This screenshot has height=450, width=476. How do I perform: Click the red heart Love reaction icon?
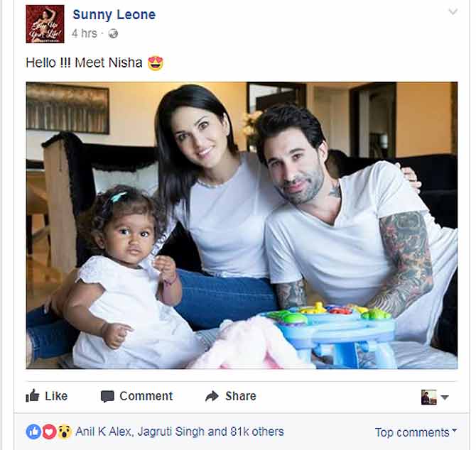pos(49,432)
